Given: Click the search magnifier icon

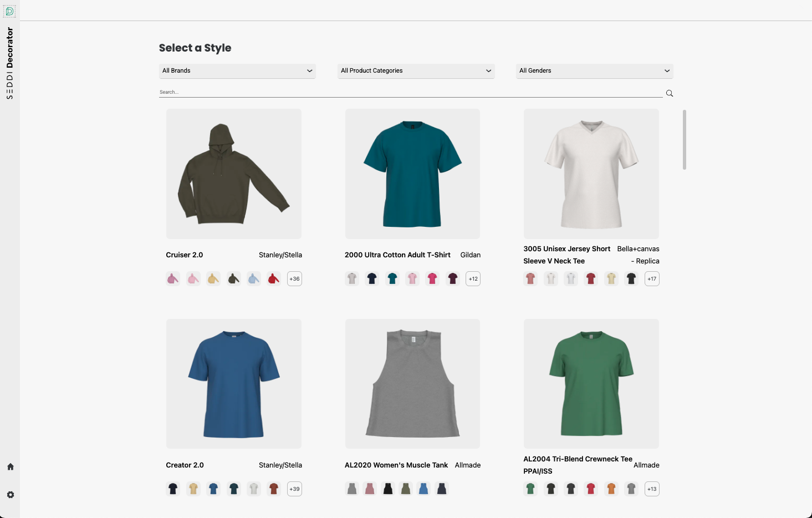Looking at the screenshot, I should coord(670,93).
